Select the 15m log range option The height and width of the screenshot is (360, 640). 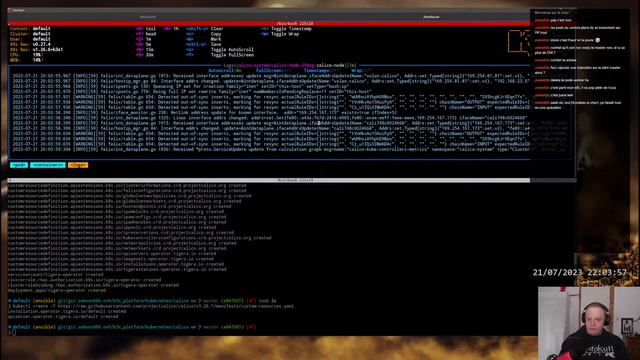[x=145, y=49]
